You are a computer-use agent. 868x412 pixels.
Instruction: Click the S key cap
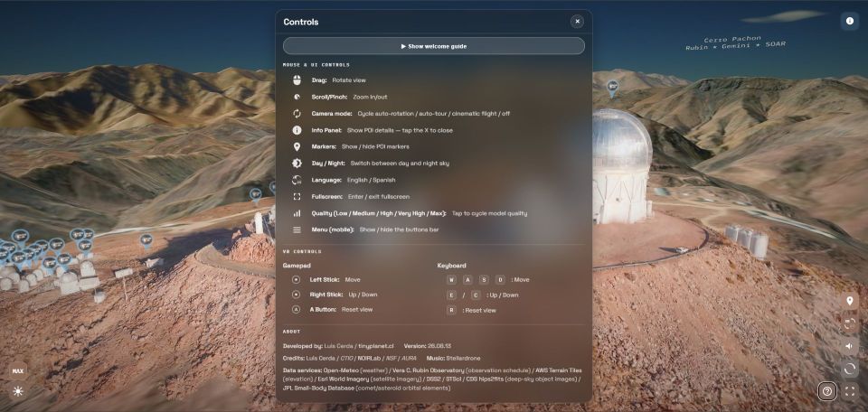484,280
